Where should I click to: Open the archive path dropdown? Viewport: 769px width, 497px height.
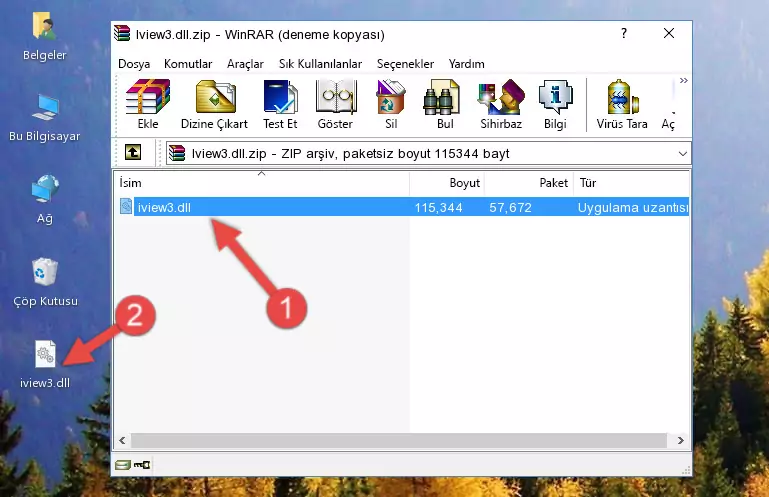point(682,154)
